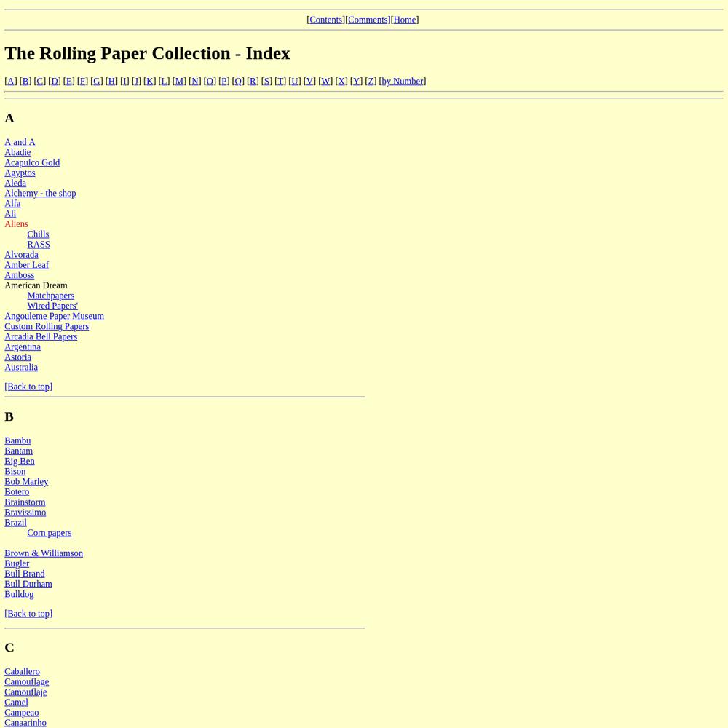Image resolution: width=728 pixels, height=728 pixels.
Task: Open the Amboss entry
Action: click(x=20, y=275)
